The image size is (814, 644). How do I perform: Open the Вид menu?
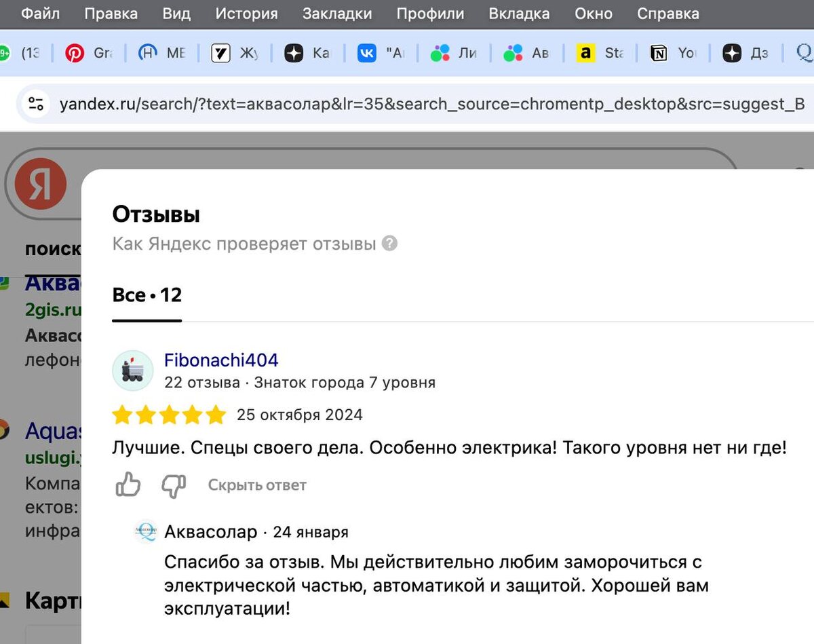pyautogui.click(x=176, y=14)
